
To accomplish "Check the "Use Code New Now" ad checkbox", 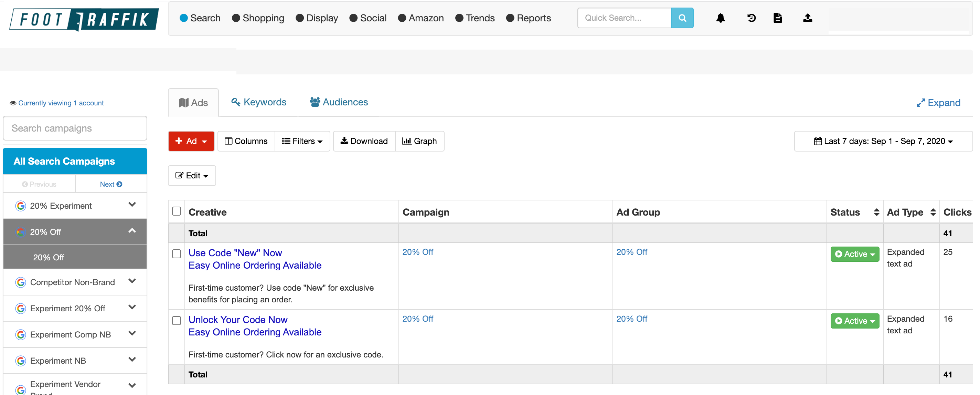I will 177,254.
